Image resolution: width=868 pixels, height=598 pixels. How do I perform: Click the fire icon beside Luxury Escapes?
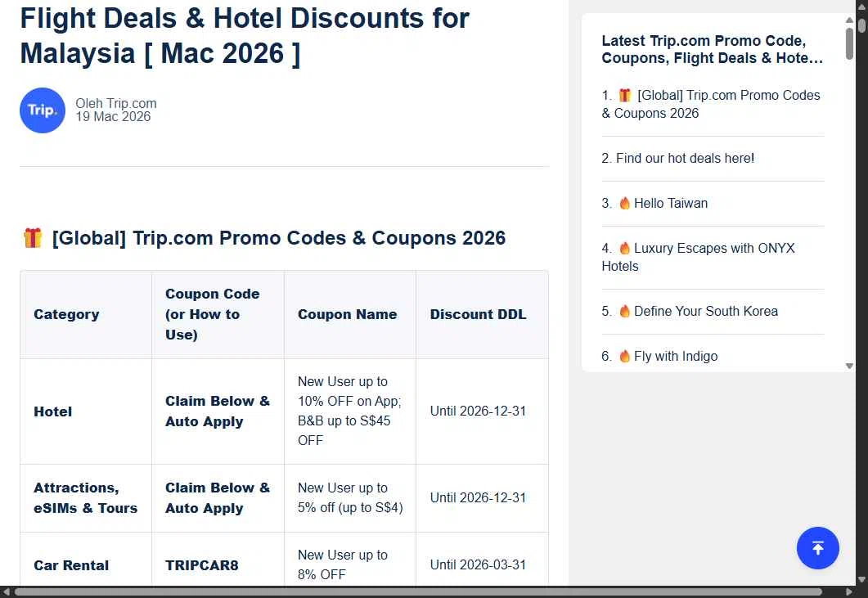coord(625,249)
